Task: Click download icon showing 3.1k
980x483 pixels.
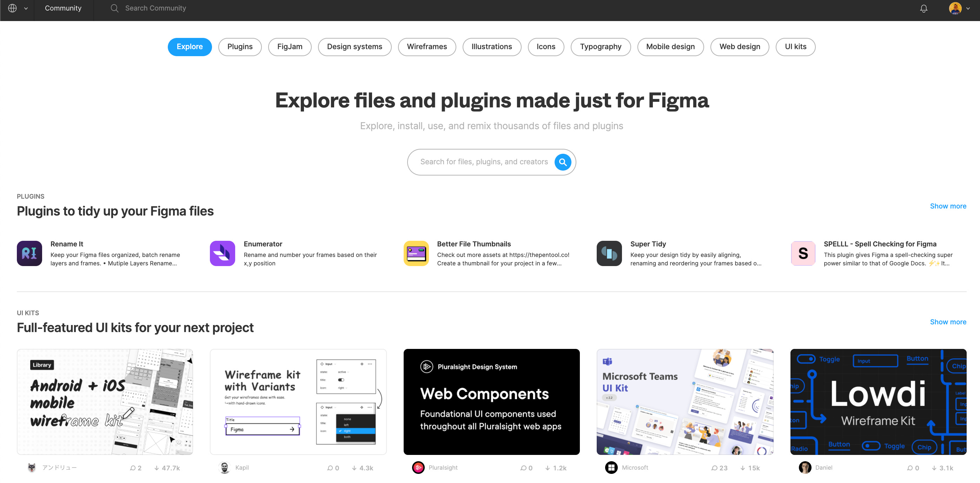Action: click(934, 468)
